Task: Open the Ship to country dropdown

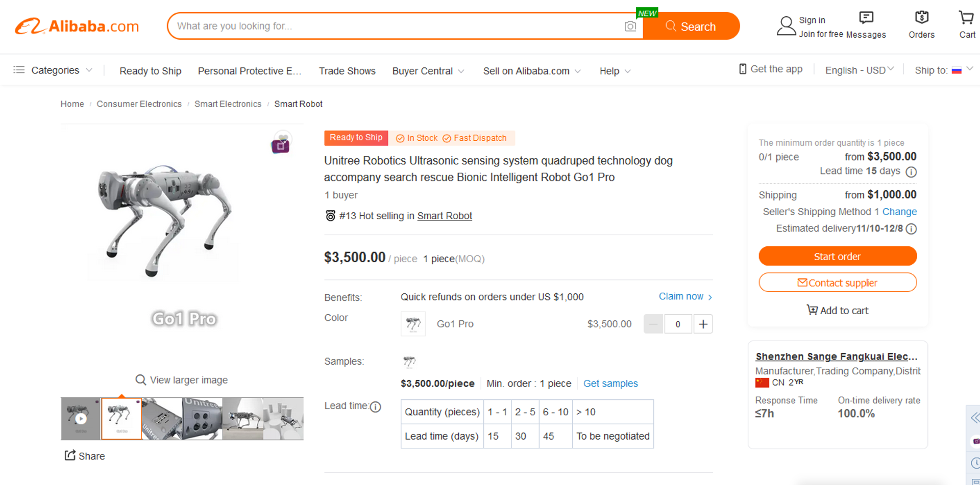Action: (x=944, y=70)
